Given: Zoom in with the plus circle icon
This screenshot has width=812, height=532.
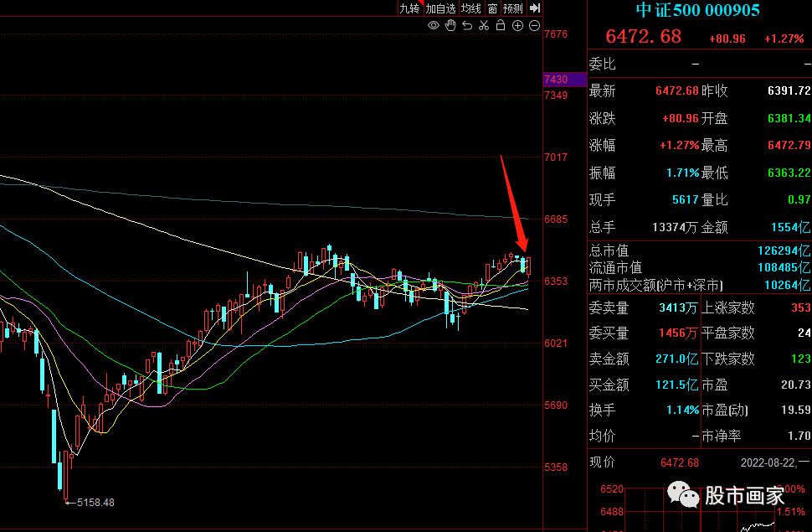Looking at the screenshot, I should tap(517, 25).
